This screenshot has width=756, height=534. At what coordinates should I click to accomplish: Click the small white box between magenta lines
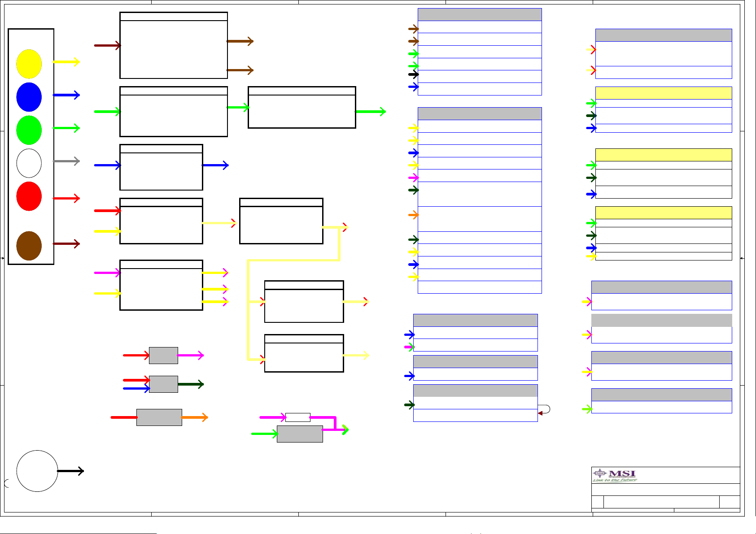click(x=298, y=417)
